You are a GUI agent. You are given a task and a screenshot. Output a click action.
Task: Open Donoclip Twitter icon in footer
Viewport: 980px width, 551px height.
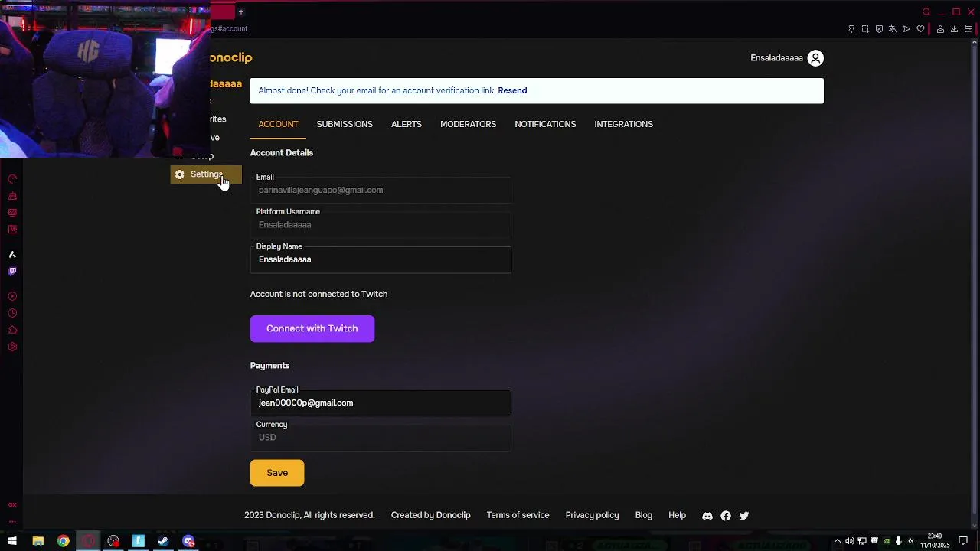pos(744,516)
